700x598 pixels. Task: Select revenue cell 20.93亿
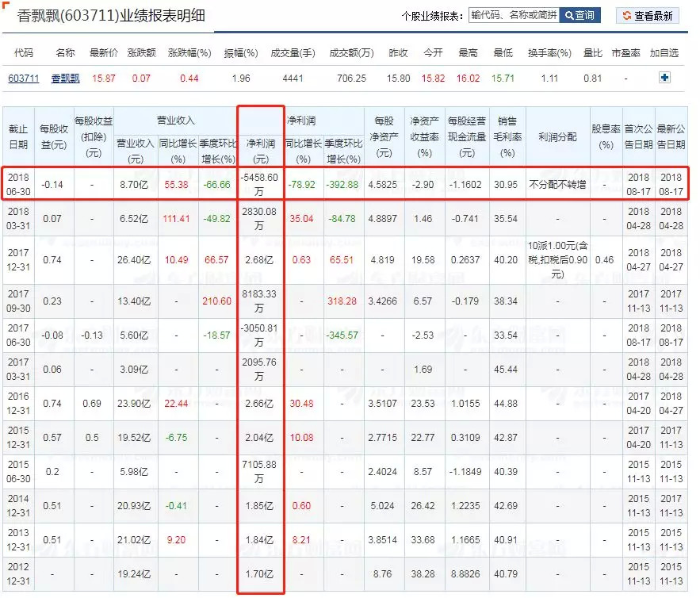(134, 506)
